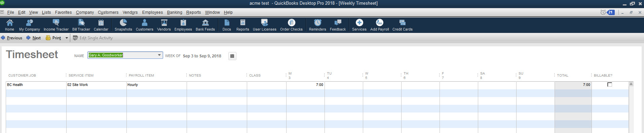The width and height of the screenshot is (644, 133).
Task: Select the BC Health customer:job cell
Action: pos(36,85)
